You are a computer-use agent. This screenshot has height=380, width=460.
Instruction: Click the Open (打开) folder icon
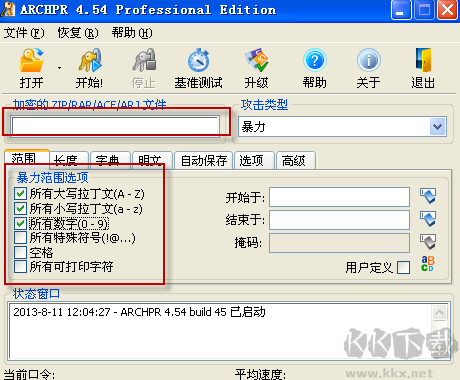32,60
